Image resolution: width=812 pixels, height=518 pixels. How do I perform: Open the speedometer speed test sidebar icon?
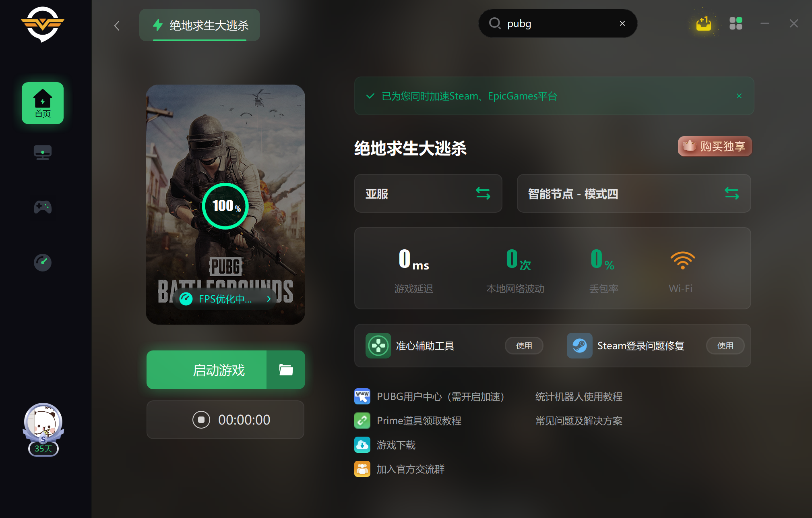pos(43,262)
